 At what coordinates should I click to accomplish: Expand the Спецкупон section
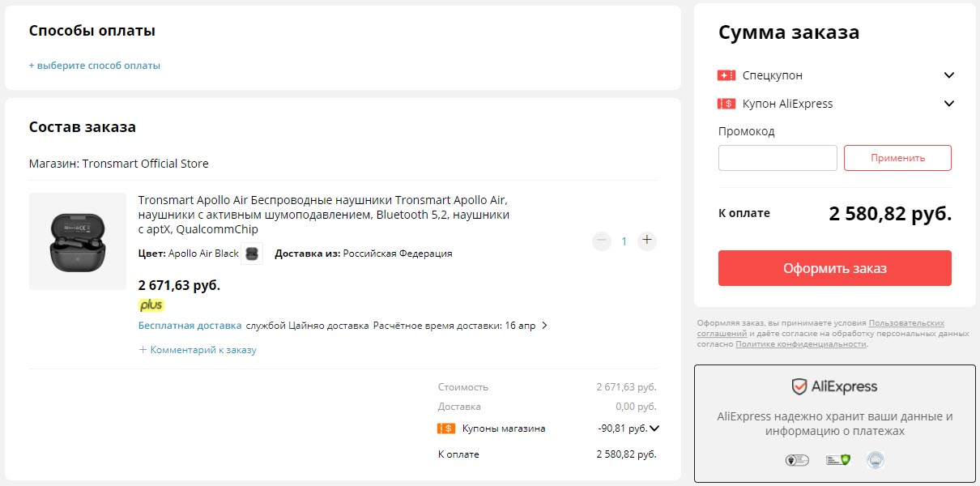pos(948,75)
